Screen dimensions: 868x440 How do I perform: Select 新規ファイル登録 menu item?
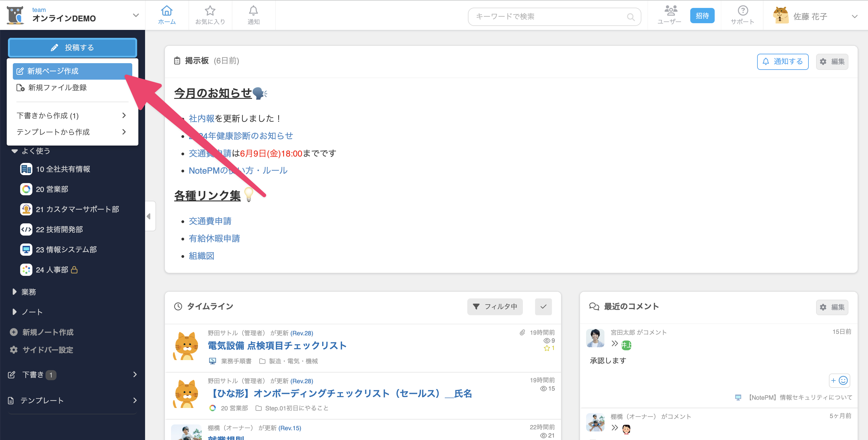pyautogui.click(x=72, y=88)
